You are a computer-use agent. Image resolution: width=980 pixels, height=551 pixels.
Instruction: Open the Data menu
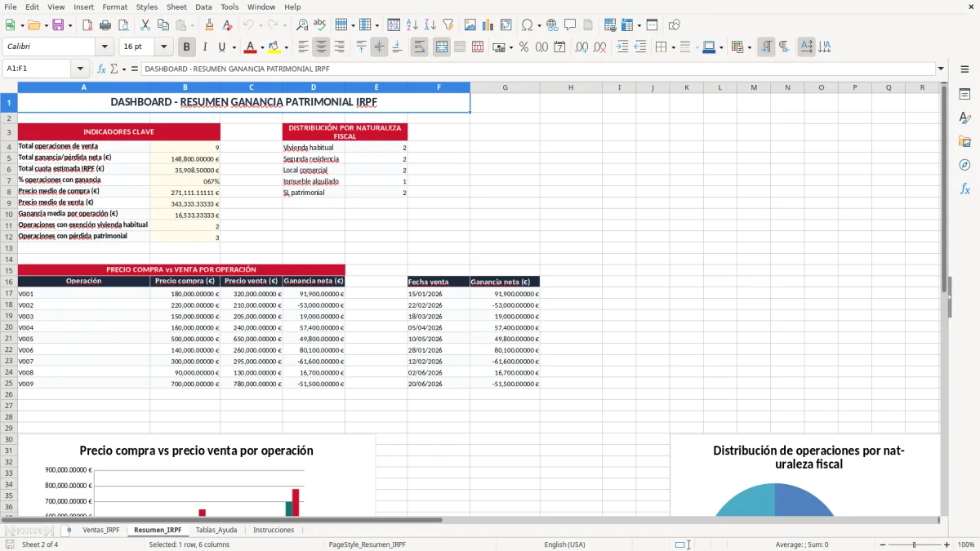pyautogui.click(x=204, y=7)
